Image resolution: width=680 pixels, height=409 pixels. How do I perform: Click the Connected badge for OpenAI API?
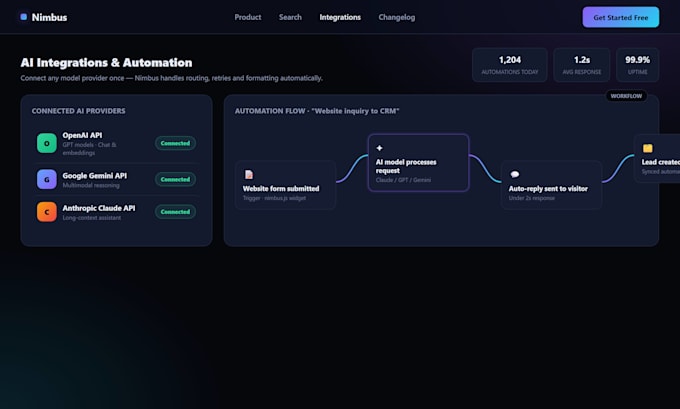pyautogui.click(x=175, y=143)
